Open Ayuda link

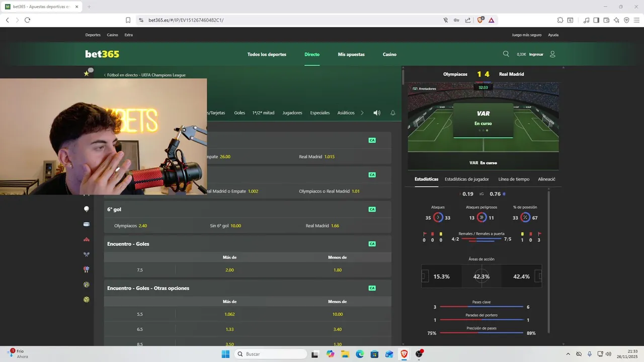click(553, 35)
